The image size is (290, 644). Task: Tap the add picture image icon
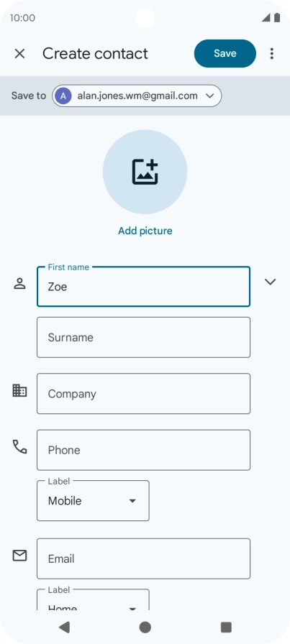pos(145,172)
